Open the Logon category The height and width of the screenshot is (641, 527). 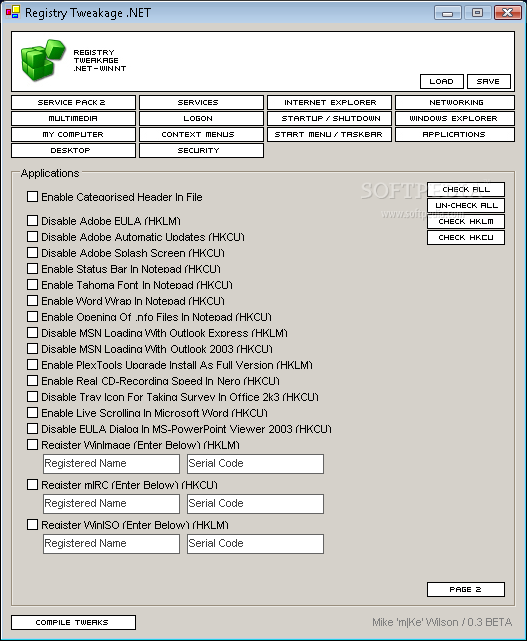pos(201,118)
